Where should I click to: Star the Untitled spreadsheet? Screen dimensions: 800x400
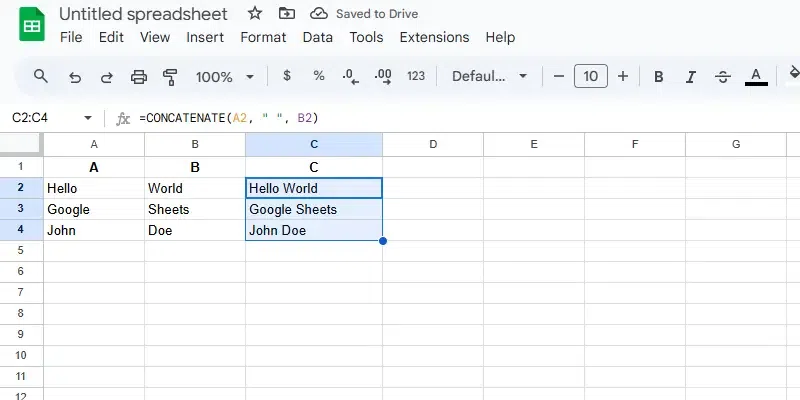[x=255, y=14]
